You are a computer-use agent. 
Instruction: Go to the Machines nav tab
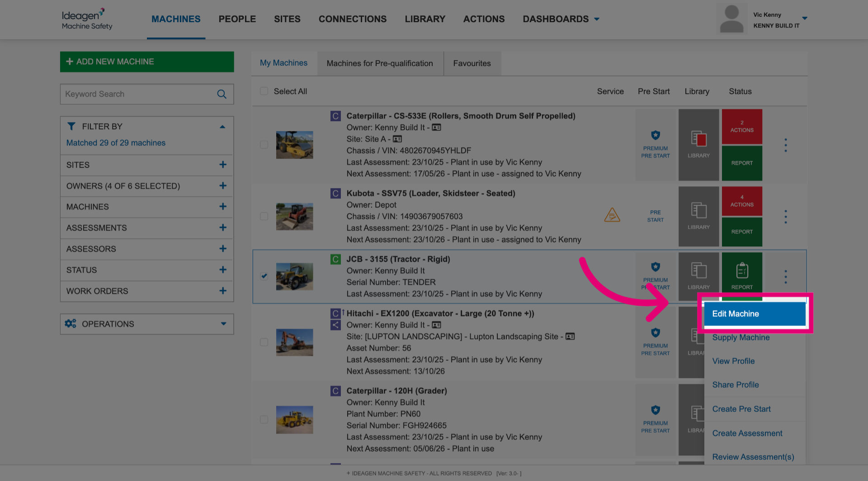(176, 19)
